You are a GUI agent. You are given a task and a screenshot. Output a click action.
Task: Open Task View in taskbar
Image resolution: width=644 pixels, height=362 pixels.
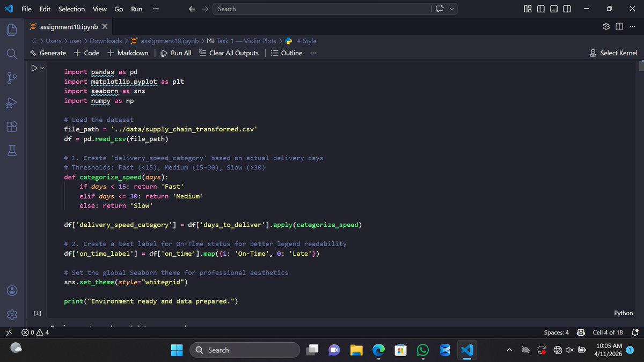312,350
